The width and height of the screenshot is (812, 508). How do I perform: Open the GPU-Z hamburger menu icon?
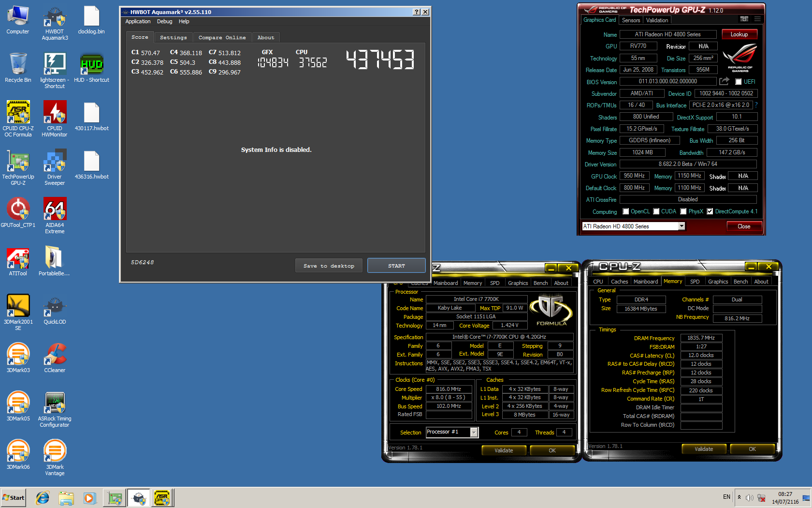pyautogui.click(x=757, y=19)
